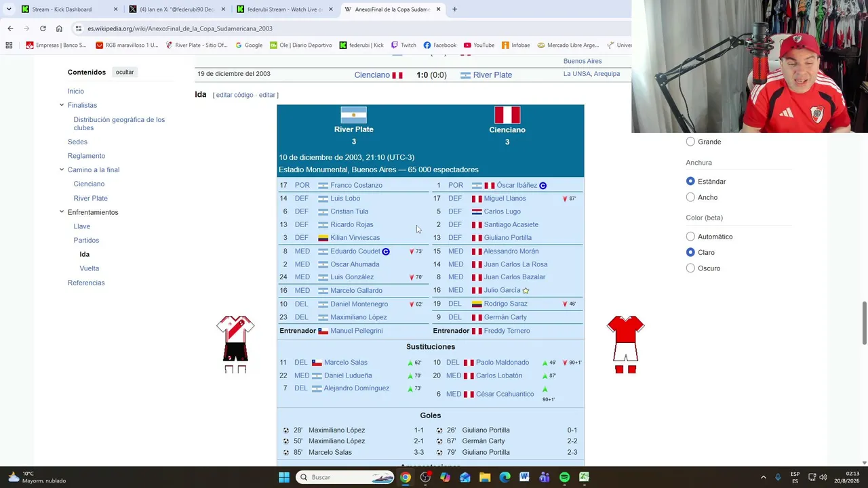Click the River Plate team name header
The image size is (868, 488).
354,129
